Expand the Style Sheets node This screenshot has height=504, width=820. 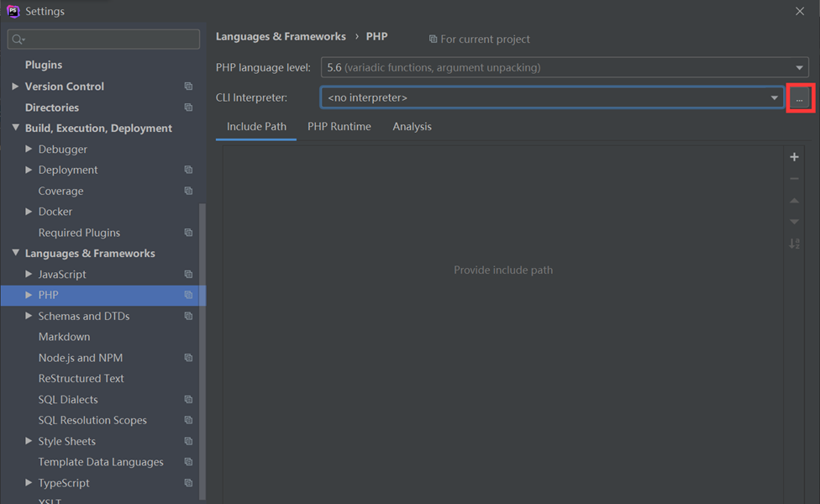coord(29,441)
